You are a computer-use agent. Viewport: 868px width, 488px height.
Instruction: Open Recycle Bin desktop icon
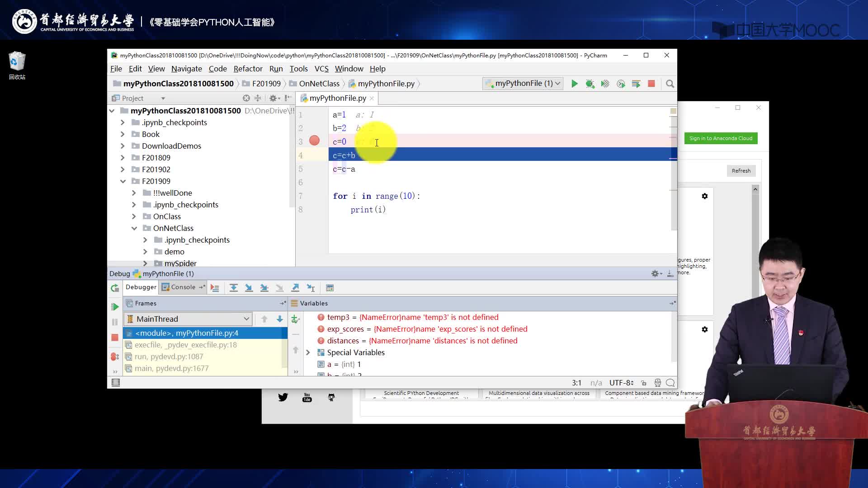click(17, 66)
